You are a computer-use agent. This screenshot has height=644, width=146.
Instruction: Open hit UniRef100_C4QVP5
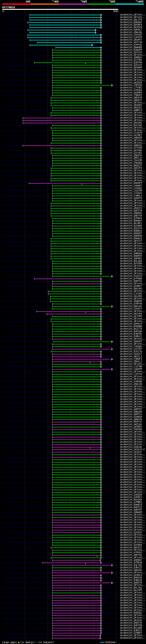click(131, 369)
